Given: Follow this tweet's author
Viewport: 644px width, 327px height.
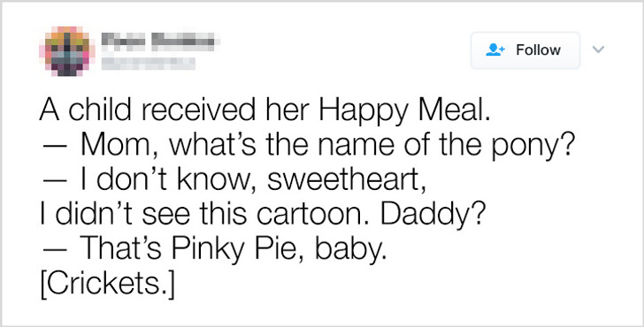Looking at the screenshot, I should click(525, 50).
